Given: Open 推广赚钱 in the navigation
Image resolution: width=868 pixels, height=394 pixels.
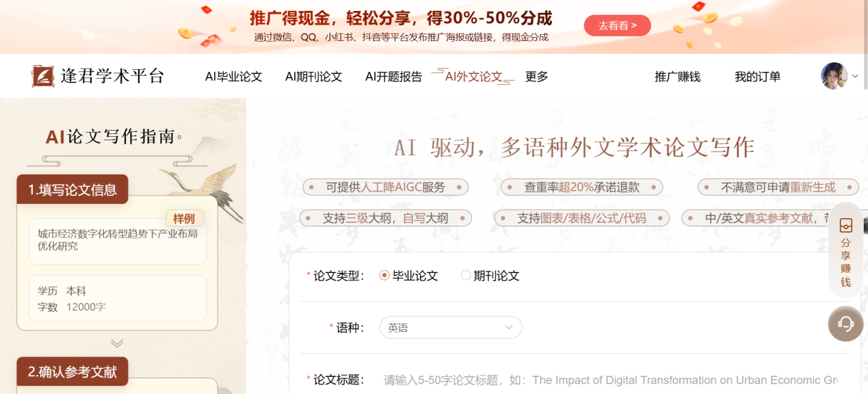Looking at the screenshot, I should coord(678,77).
